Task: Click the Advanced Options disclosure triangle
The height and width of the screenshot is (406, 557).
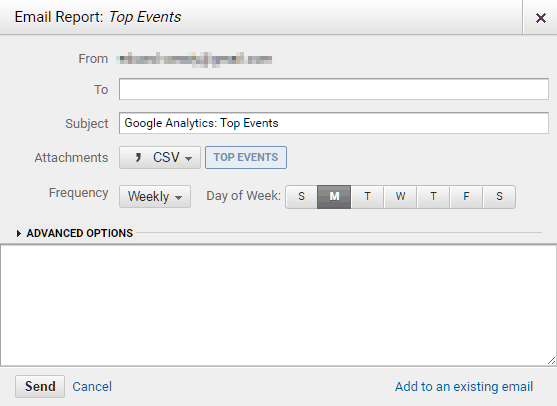Action: [x=19, y=233]
